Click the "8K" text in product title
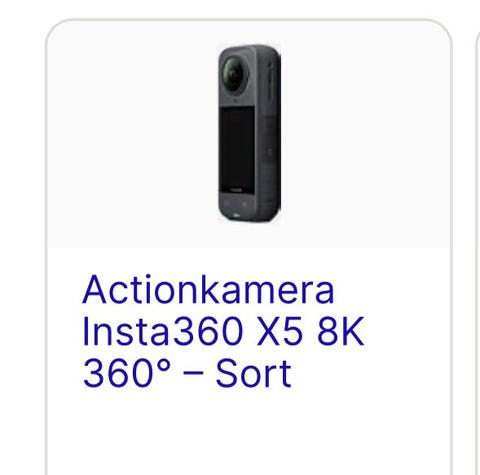 [341, 331]
